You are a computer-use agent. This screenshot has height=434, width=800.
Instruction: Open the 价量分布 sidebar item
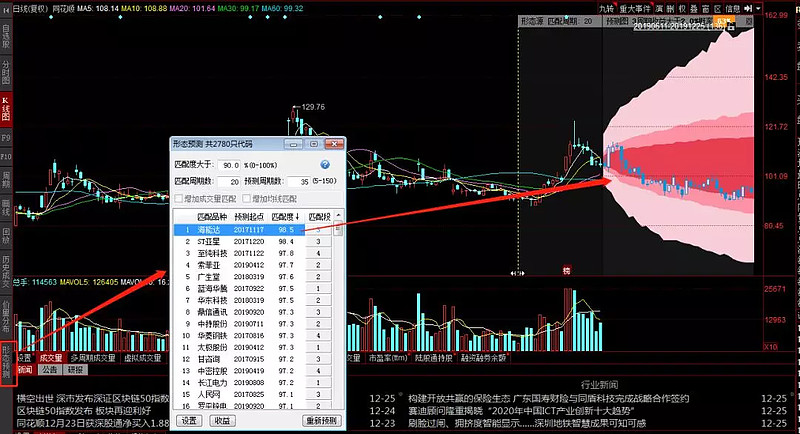click(6, 315)
